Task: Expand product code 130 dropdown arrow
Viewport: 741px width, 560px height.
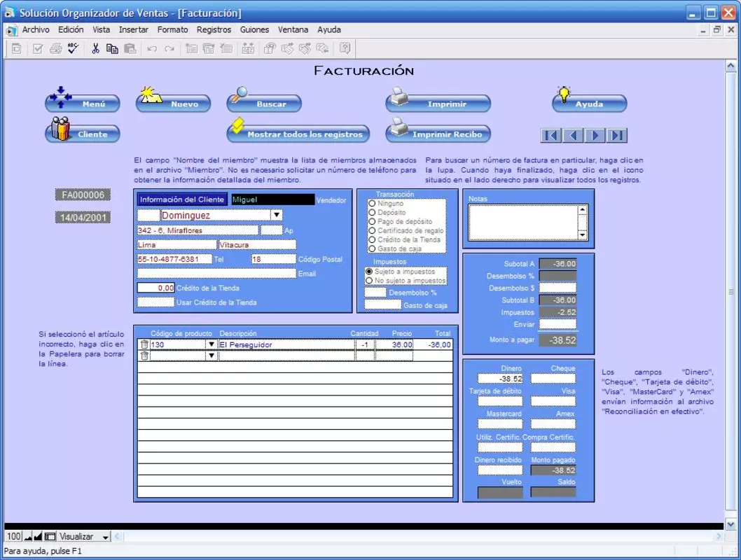Action: coord(212,344)
